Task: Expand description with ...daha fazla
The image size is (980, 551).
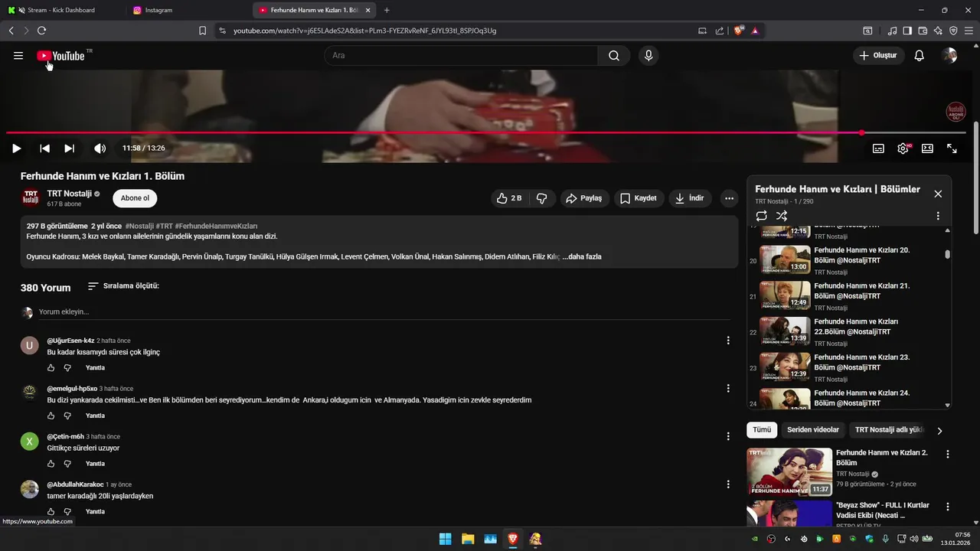Action: point(582,257)
